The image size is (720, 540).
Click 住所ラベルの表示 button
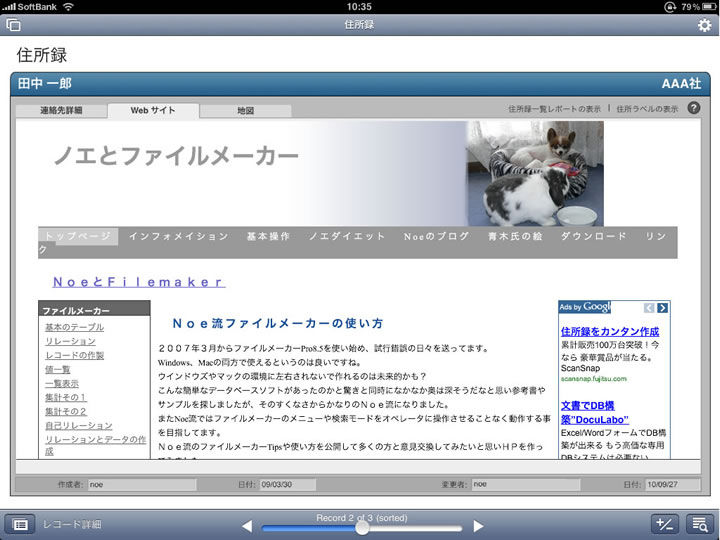[x=646, y=109]
